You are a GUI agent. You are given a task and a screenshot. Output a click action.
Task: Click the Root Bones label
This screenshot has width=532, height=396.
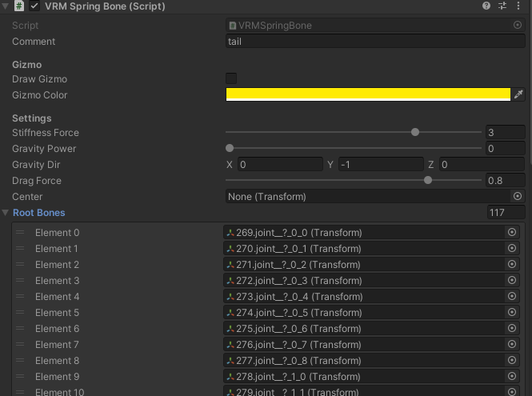[38, 213]
